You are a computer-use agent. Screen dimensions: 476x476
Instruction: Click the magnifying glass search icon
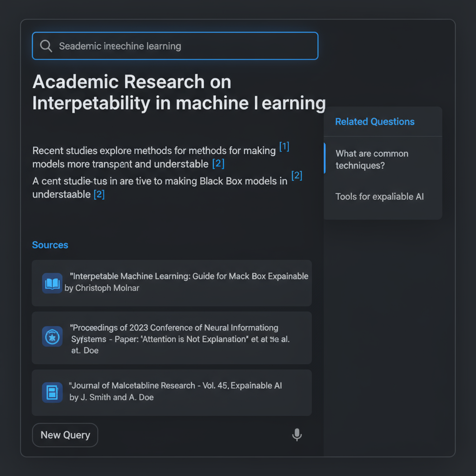[x=46, y=46]
